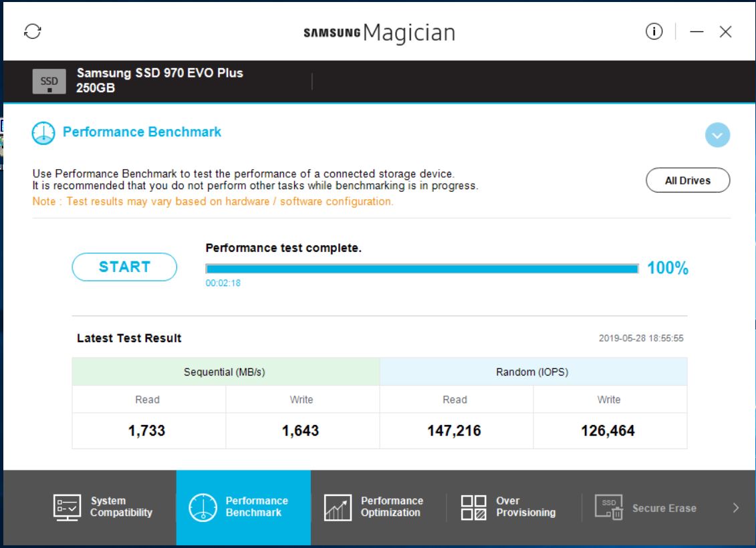
Task: Click the refresh icon in title bar
Action: [x=33, y=32]
